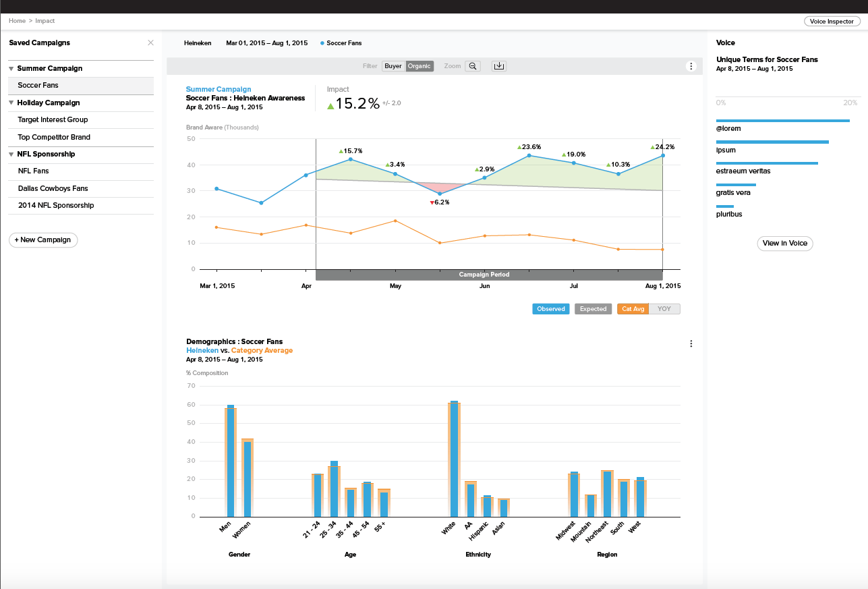Open the impact chart kebab menu
The width and height of the screenshot is (868, 589).
pyautogui.click(x=691, y=66)
